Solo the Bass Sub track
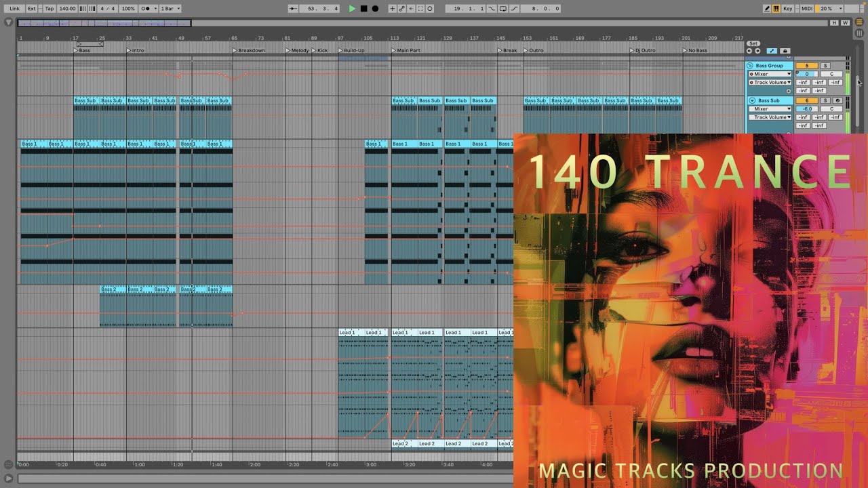 coord(825,100)
